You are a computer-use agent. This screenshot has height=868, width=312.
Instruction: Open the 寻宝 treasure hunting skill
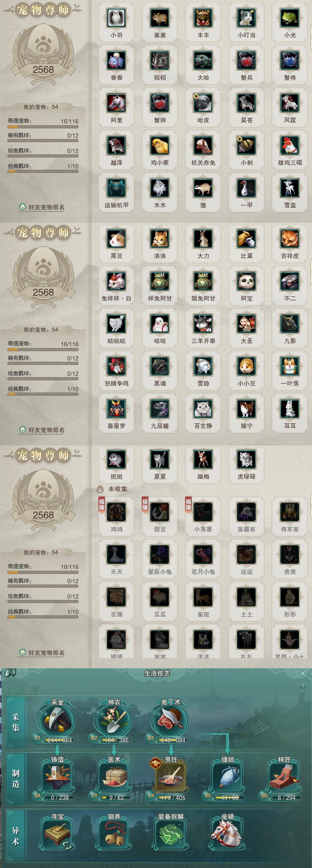click(57, 833)
